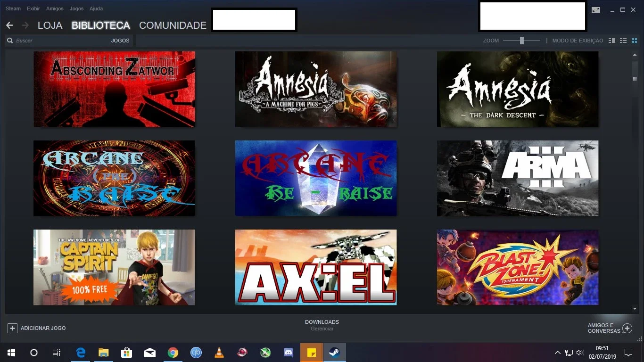Image resolution: width=644 pixels, height=362 pixels.
Task: Open the Steam menu
Action: 13,8
